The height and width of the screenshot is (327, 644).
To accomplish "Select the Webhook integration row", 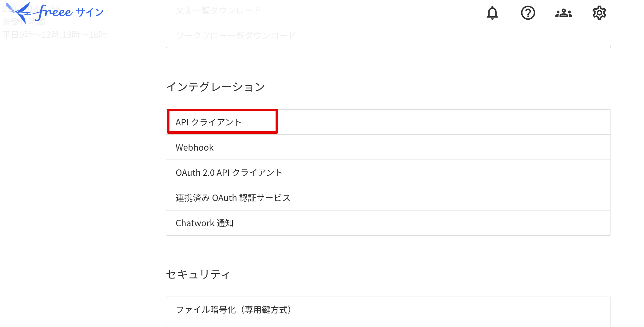I will point(194,148).
